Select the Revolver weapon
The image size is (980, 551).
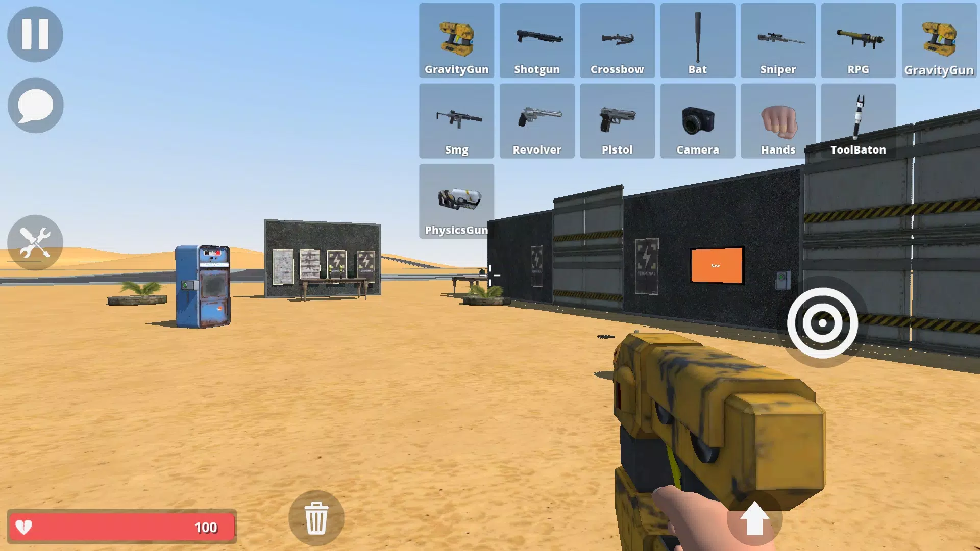[537, 120]
